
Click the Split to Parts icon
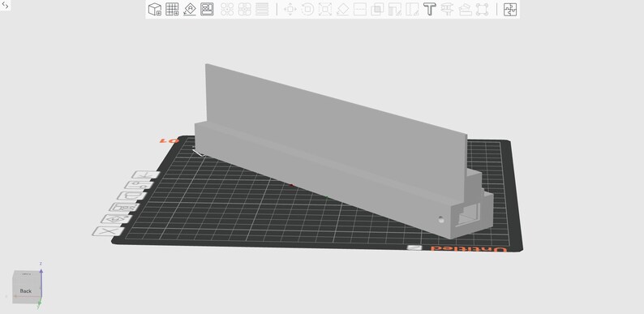tap(245, 9)
